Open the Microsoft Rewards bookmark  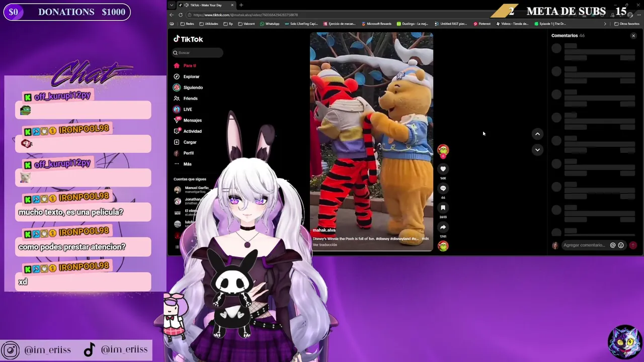coord(376,24)
